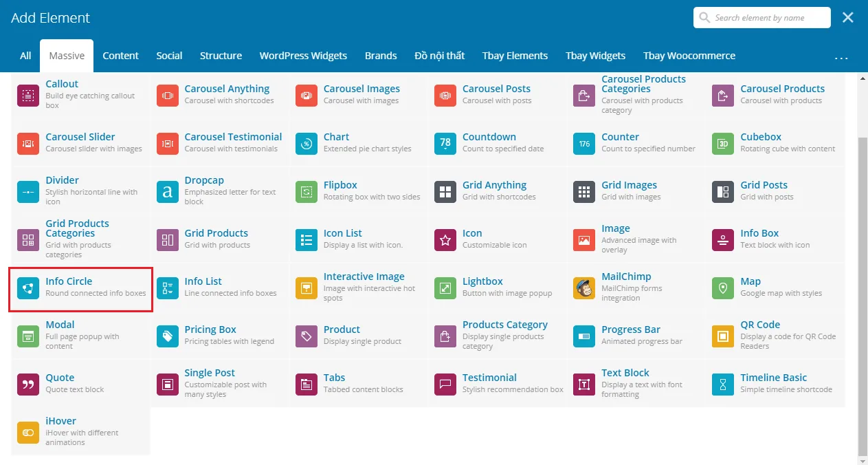Choose the Modal element title
868x465 pixels.
60,325
